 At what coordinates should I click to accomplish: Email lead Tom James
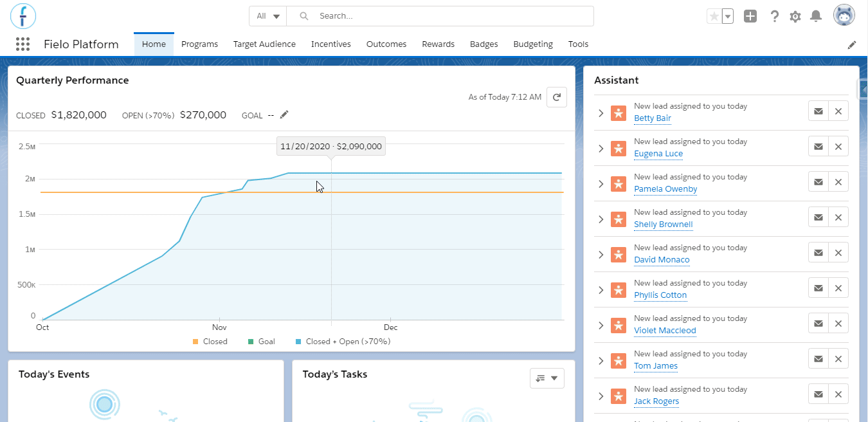click(818, 359)
